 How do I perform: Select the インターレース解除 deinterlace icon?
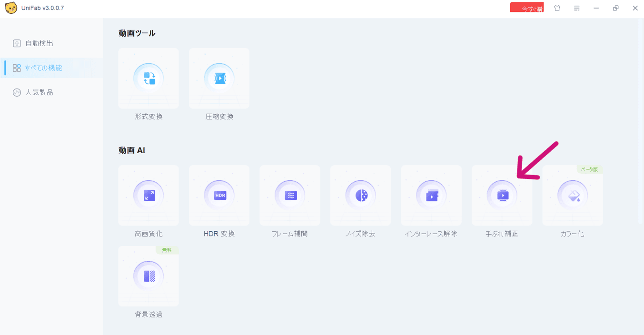pyautogui.click(x=431, y=196)
